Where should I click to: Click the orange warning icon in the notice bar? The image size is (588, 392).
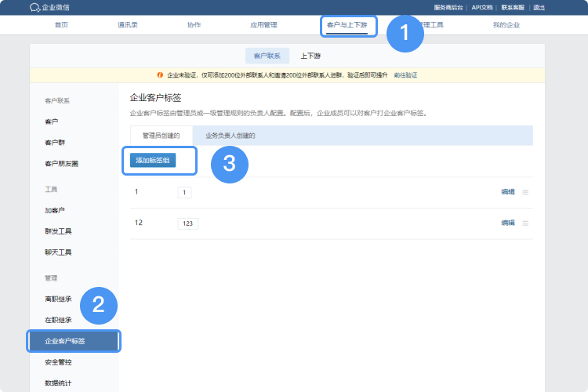[x=161, y=75]
